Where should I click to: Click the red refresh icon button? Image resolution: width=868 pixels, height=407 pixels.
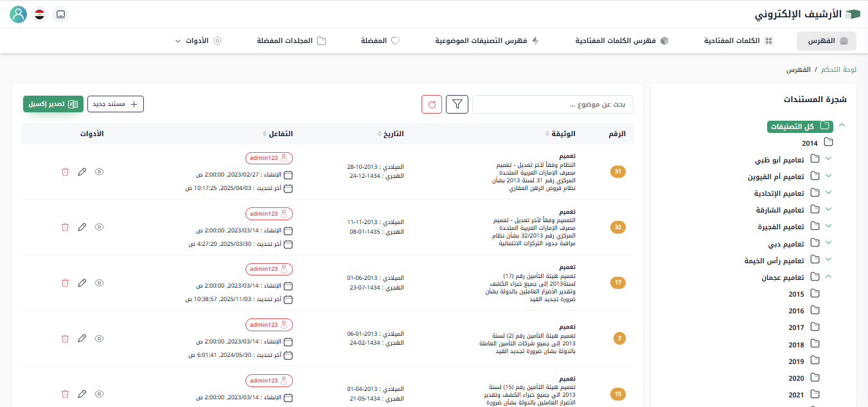coord(432,104)
